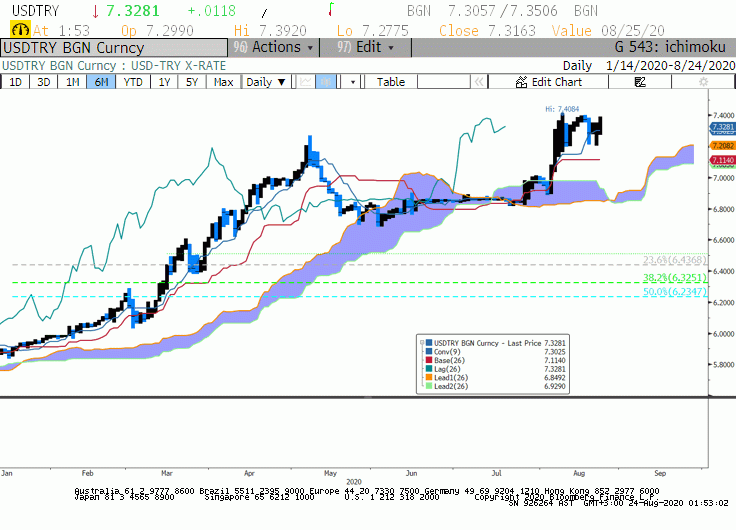Open chart settings gear icon
Screen dimensions: 736x530
point(703,82)
